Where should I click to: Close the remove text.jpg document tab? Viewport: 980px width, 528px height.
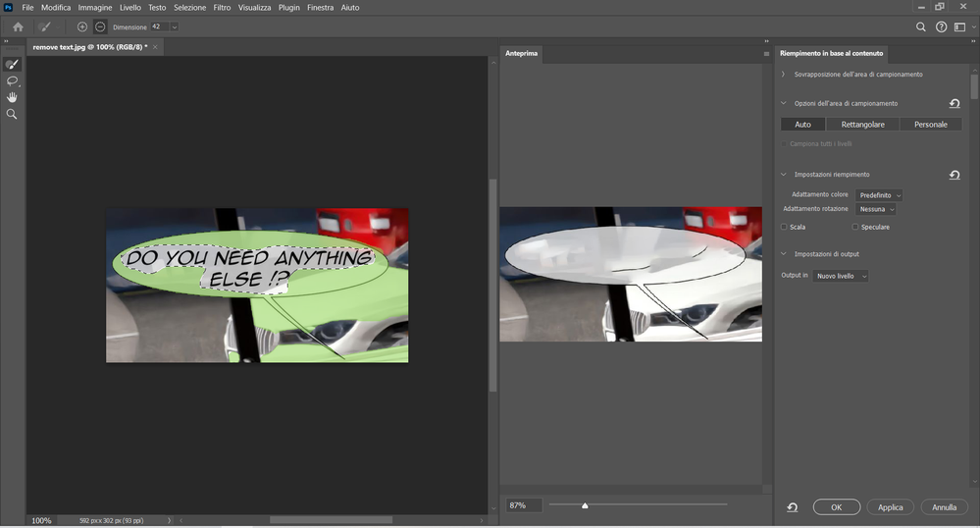155,47
